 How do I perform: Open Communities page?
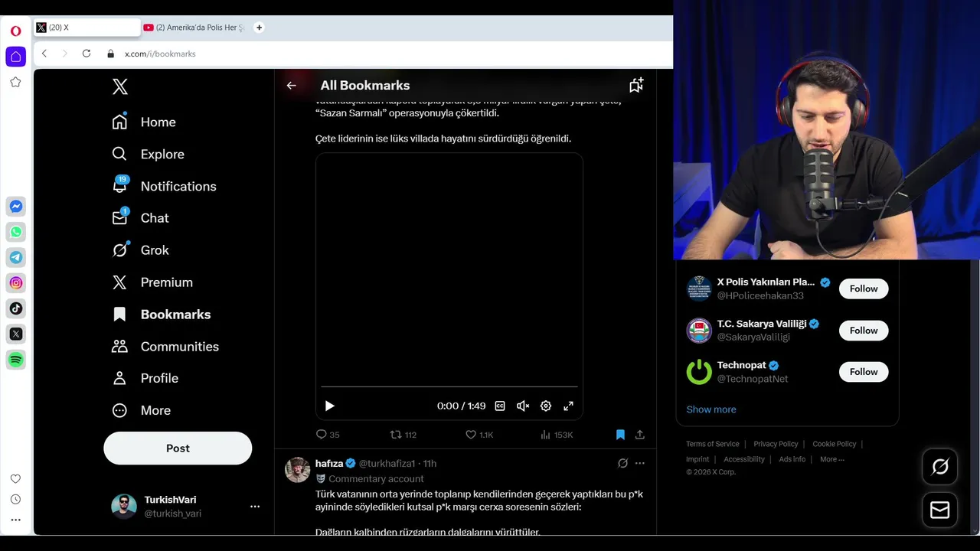165,347
